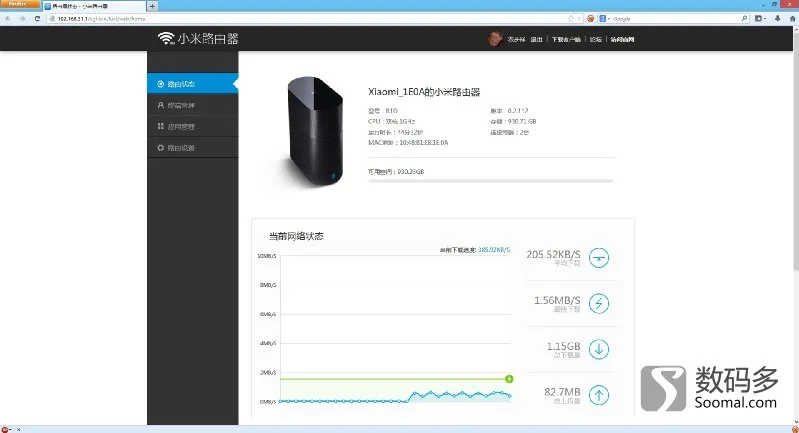This screenshot has height=433, width=799.
Task: Click the magnifier icon in the search box
Action: tap(744, 18)
